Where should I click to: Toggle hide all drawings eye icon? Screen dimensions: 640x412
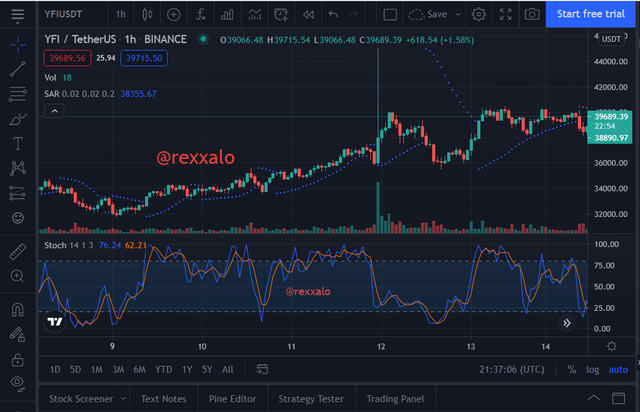[18, 383]
